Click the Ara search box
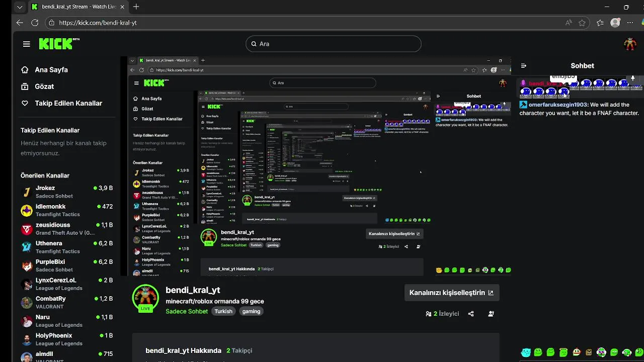644x362 pixels. tap(334, 44)
